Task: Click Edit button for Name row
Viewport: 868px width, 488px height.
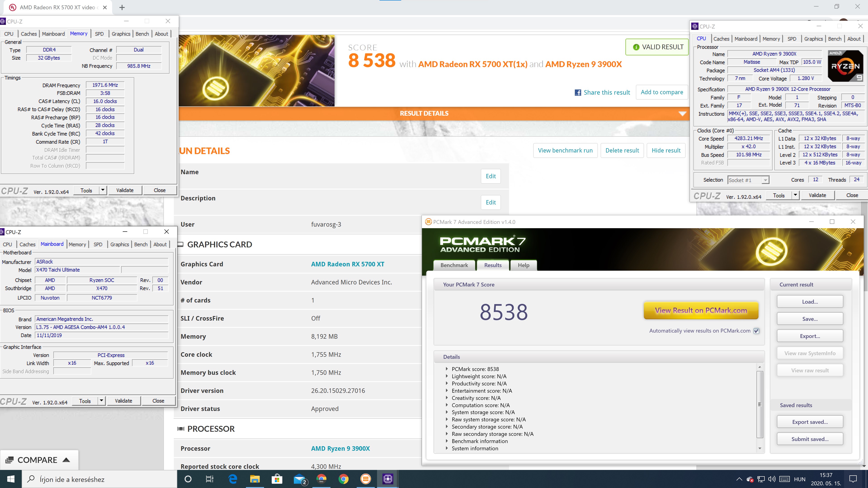Action: point(491,176)
